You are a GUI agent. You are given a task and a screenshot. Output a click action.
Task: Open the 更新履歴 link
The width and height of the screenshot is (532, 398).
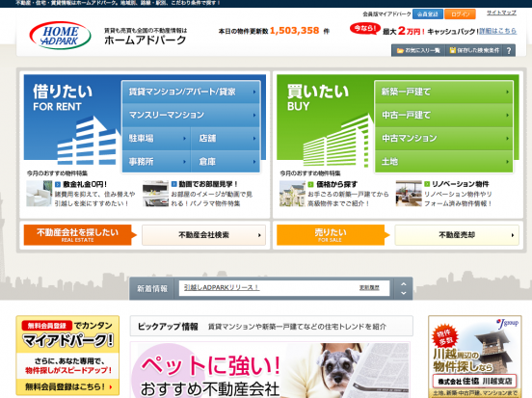(369, 288)
